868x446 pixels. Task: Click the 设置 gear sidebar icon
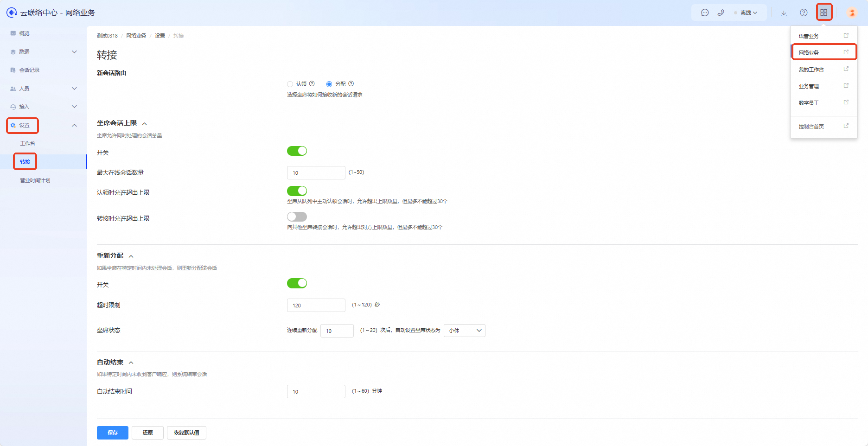click(13, 125)
